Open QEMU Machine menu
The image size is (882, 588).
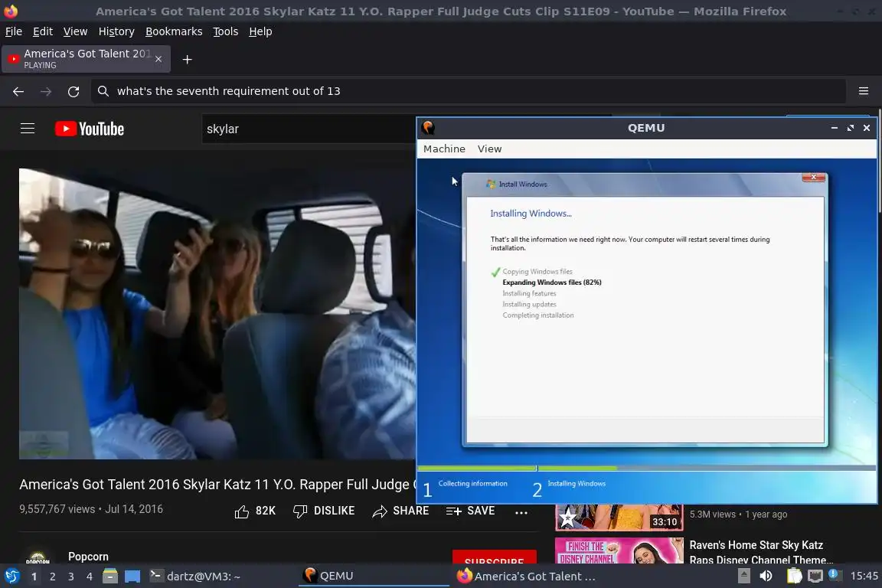click(444, 149)
